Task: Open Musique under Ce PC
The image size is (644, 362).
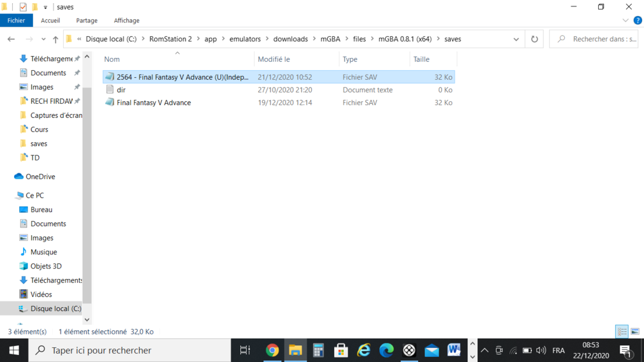Action: [x=44, y=252]
